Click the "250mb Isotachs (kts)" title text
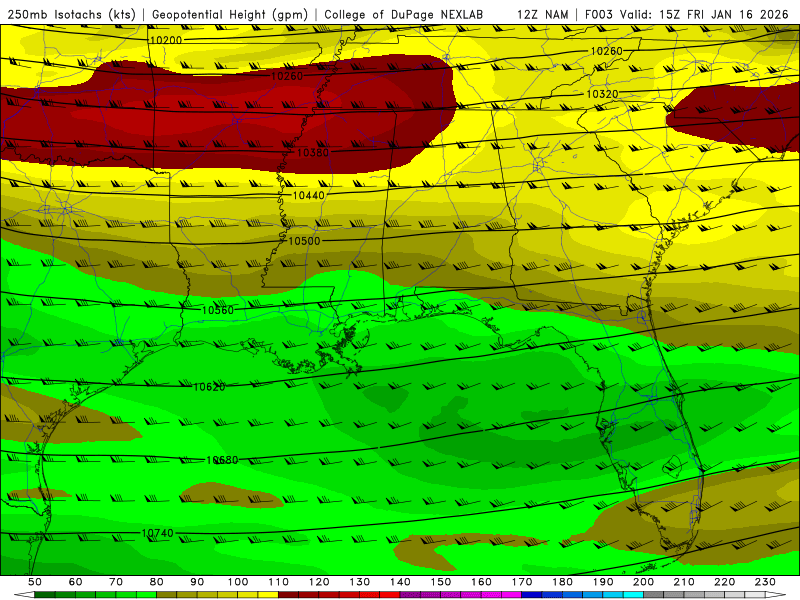800x600 pixels. click(x=71, y=14)
